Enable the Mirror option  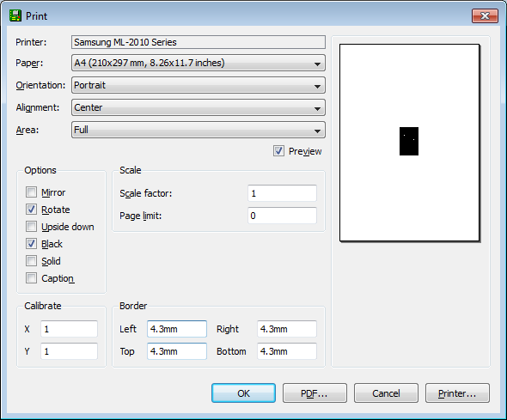31,192
